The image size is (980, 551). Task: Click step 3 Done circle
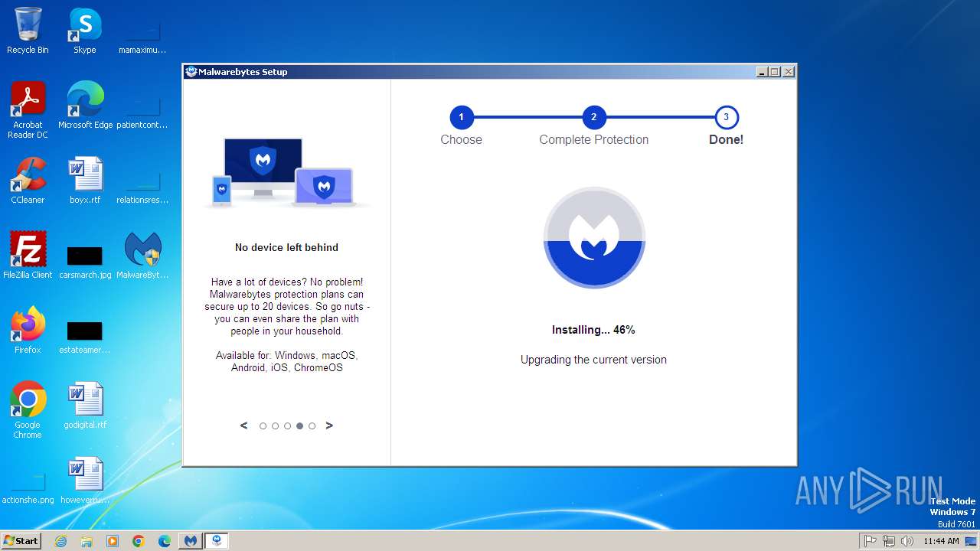(727, 117)
